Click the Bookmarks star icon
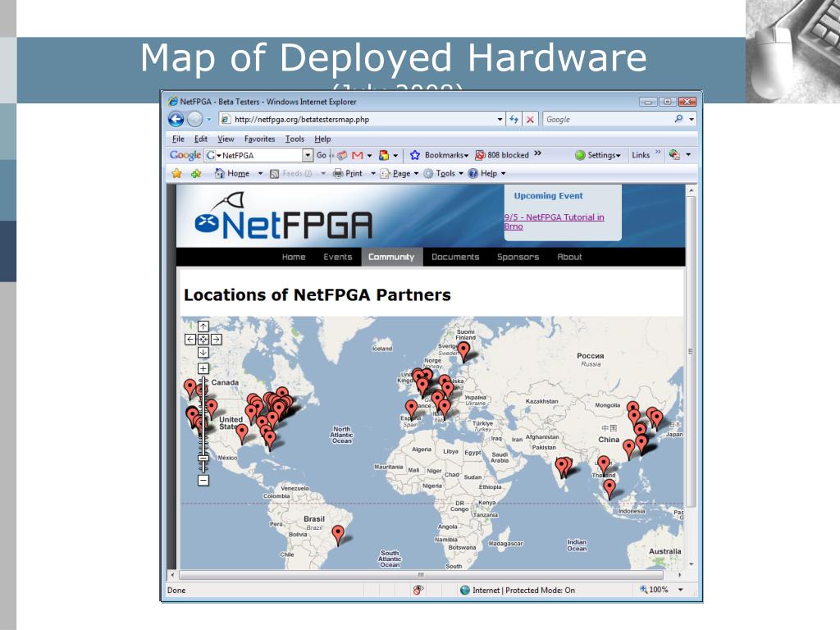 click(x=414, y=155)
